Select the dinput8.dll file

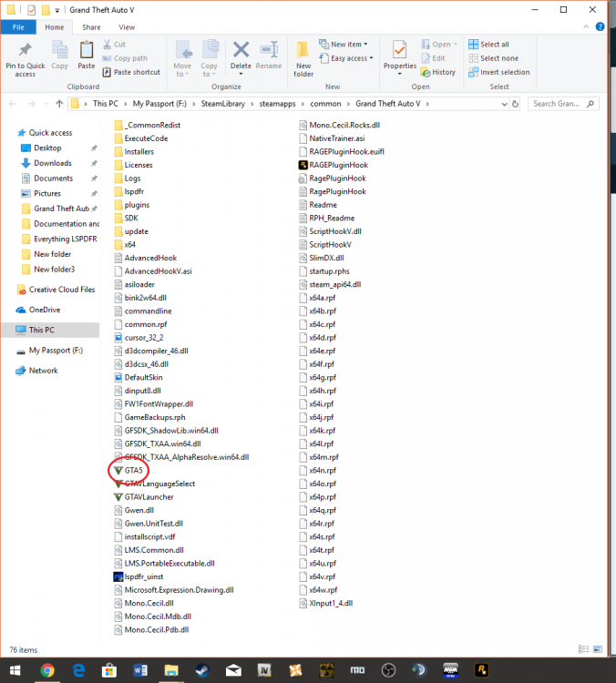[138, 391]
